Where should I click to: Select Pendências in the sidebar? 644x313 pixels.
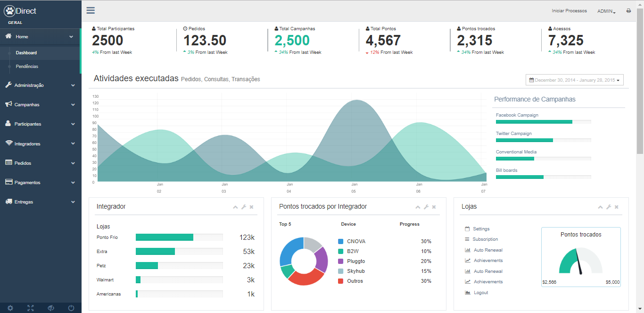[x=27, y=67]
